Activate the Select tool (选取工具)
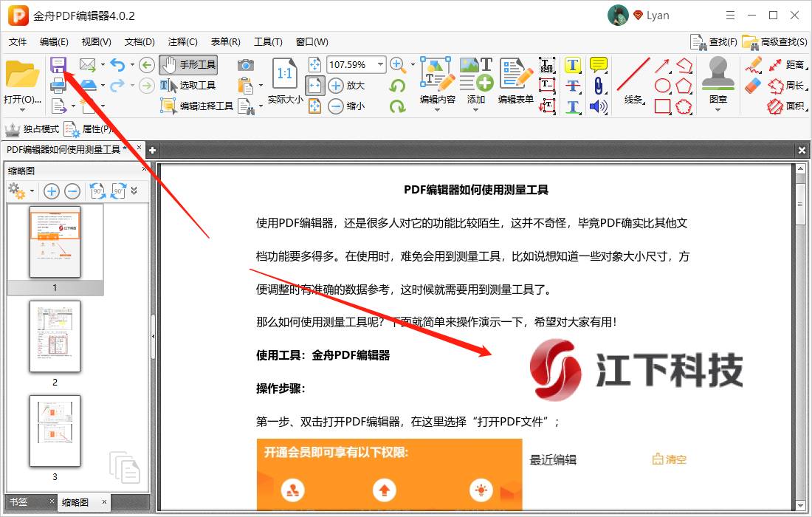This screenshot has height=517, width=812. point(188,85)
